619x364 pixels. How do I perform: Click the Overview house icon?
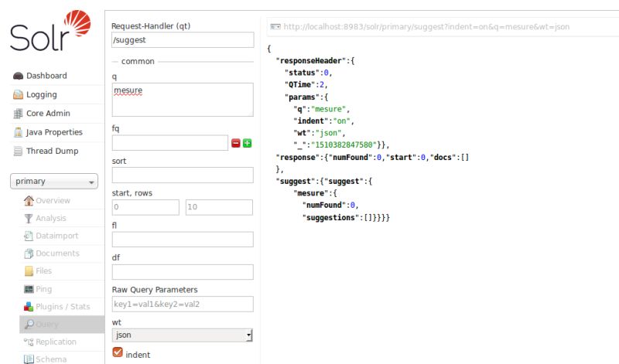click(29, 201)
